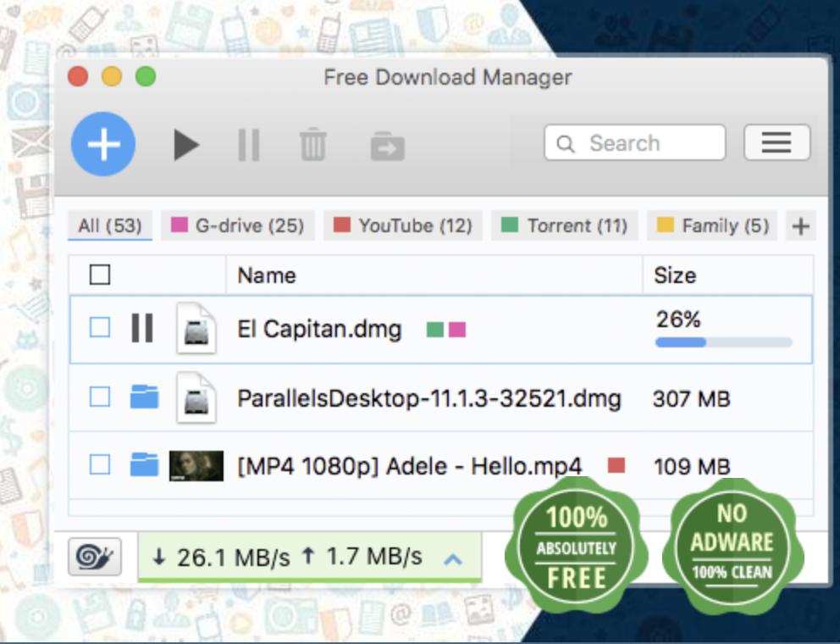Screen dimensions: 840x644
Task: Click the Adele Hello video thumbnail
Action: tap(196, 465)
